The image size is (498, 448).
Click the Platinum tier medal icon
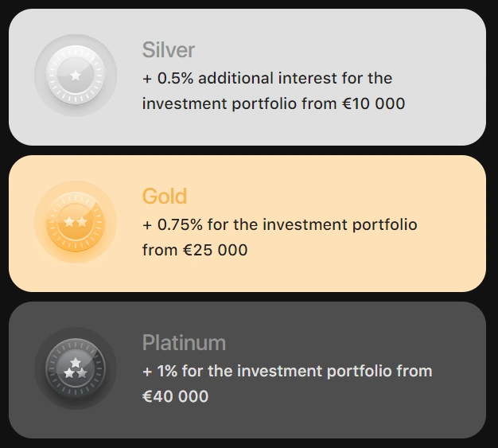click(76, 368)
